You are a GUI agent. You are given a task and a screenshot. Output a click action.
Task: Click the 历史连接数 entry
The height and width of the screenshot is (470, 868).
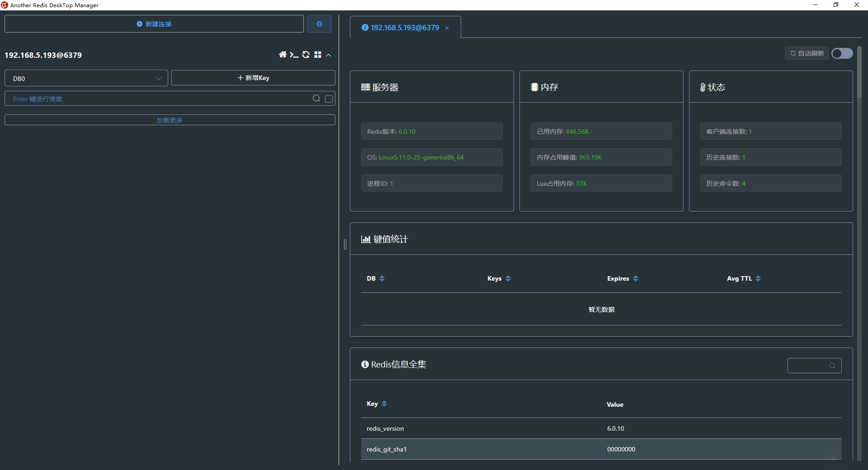[x=771, y=157]
